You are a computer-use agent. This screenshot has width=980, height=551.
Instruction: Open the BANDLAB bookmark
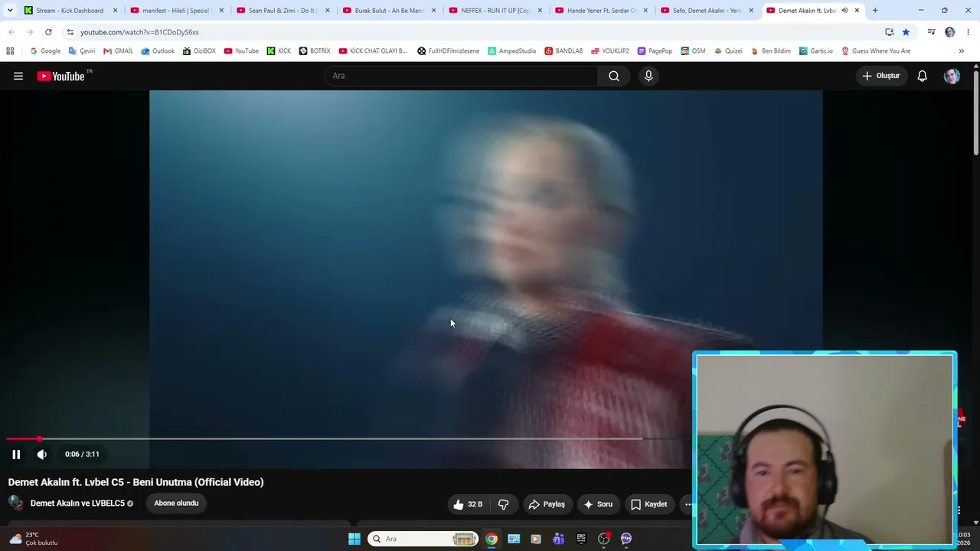[x=563, y=51]
